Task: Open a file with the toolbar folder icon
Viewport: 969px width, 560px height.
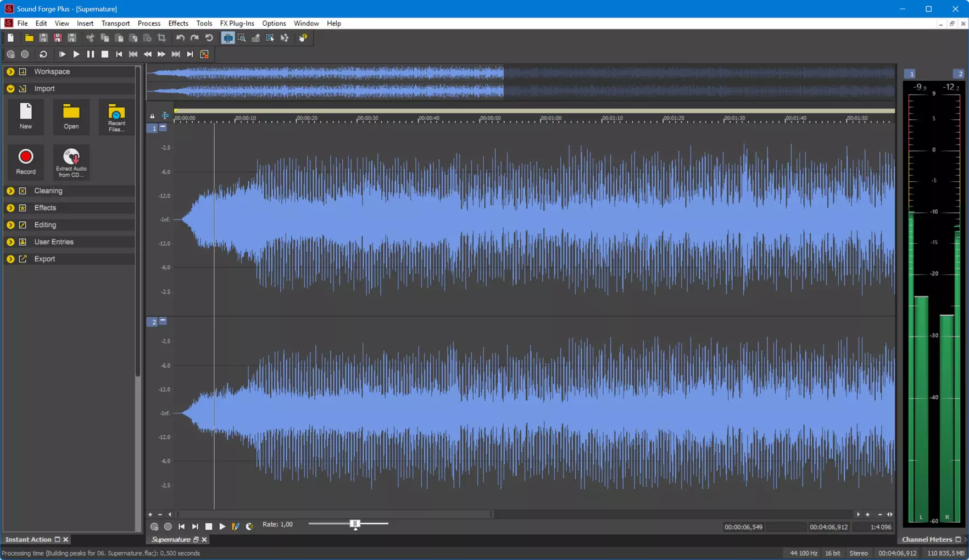Action: tap(29, 38)
